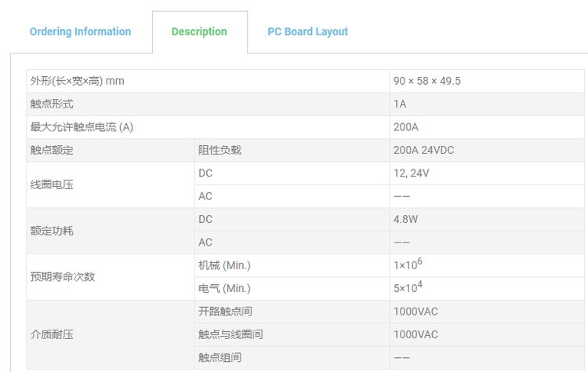Select the 12, 24V coil voltage value

(411, 173)
